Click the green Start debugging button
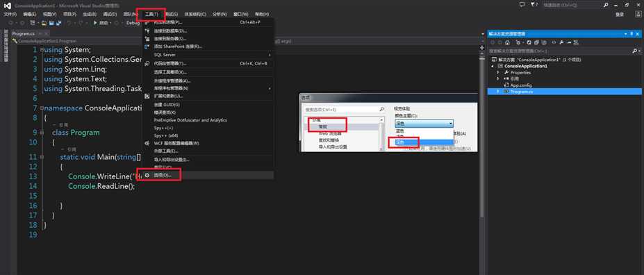The image size is (644, 275). pos(101,23)
